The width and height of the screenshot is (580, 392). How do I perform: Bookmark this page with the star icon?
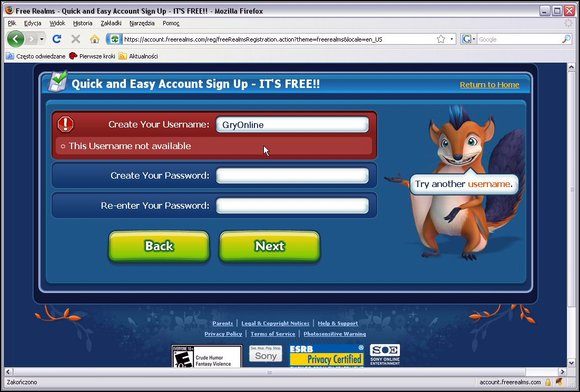tap(441, 39)
